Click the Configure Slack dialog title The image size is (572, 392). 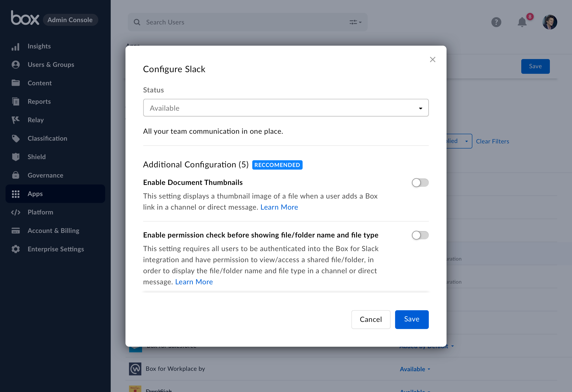pos(174,69)
